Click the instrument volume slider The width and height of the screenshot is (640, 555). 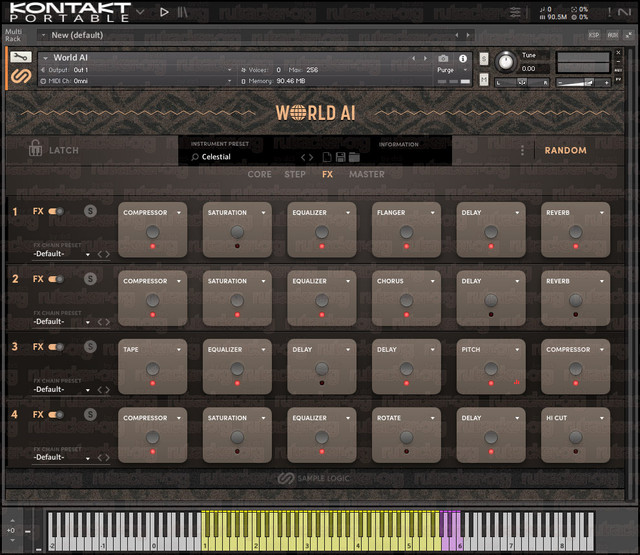(583, 82)
